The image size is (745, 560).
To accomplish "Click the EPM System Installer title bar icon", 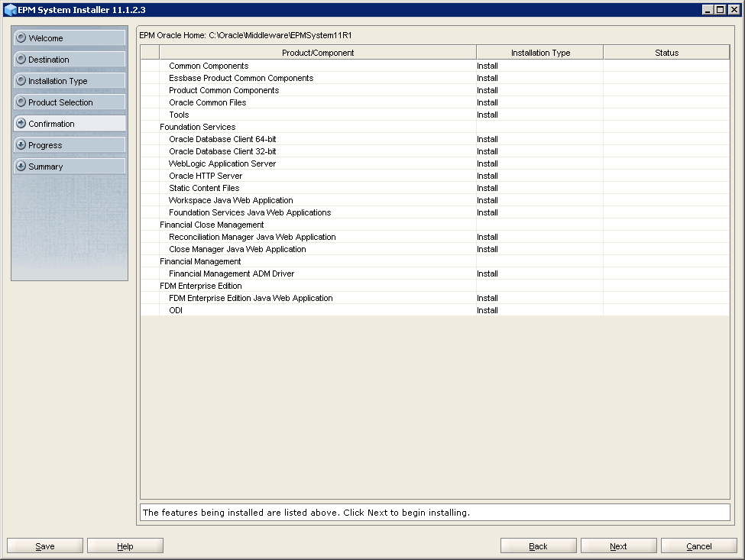I will coord(10,9).
